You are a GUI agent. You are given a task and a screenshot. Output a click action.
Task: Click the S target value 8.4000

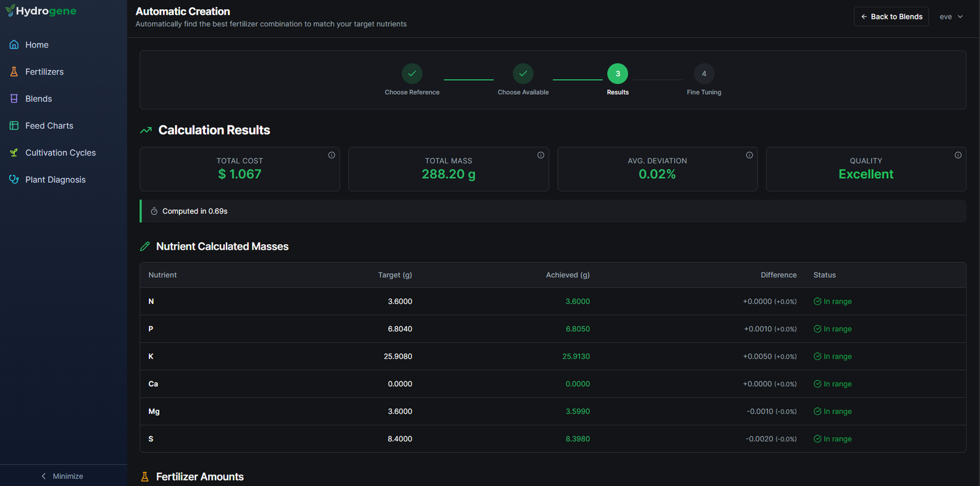pos(400,439)
